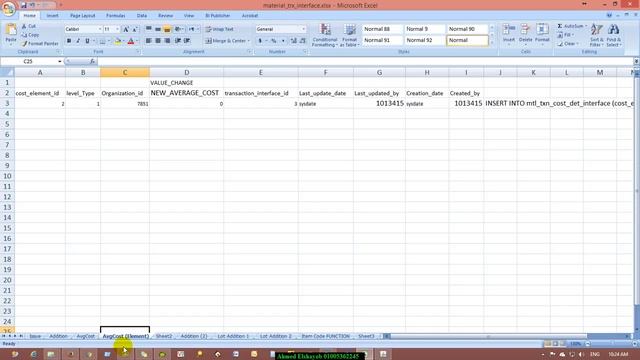Open the Data ribbon tab
Screen dimensions: 640x360
point(142,16)
